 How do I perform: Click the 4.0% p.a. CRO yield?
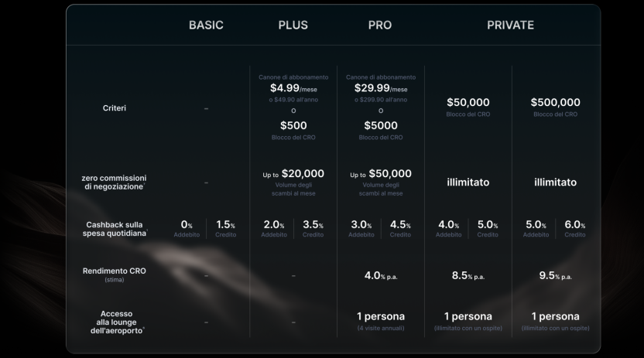[x=380, y=275]
